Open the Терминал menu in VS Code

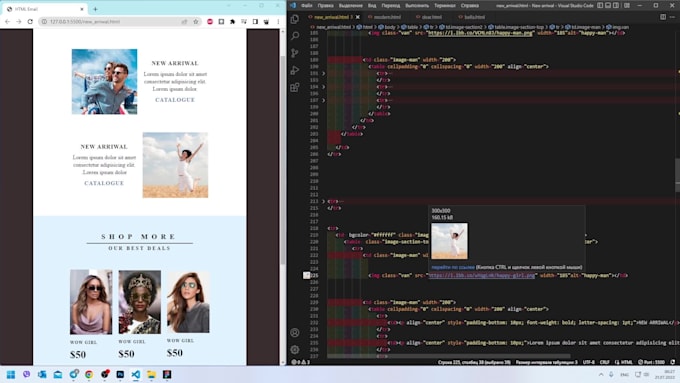click(x=445, y=6)
